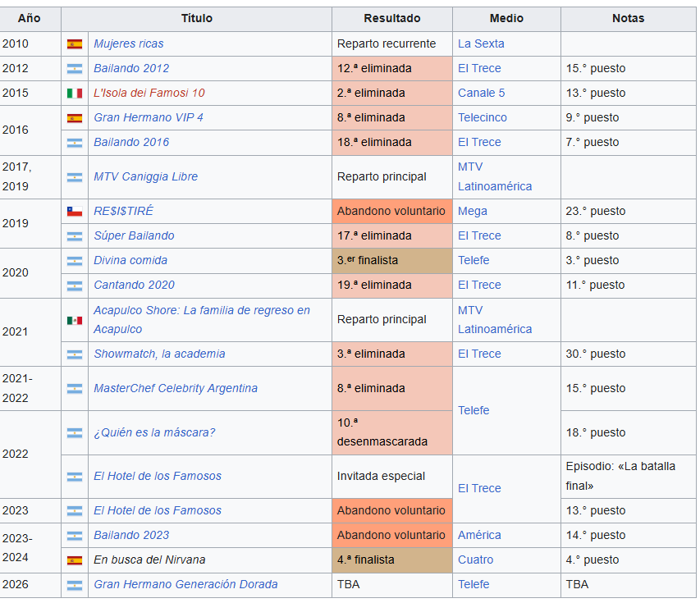This screenshot has height=603, width=700.
Task: Click the Argentina flag in the 2023 El Hotel de los Famosos row
Action: (x=75, y=510)
